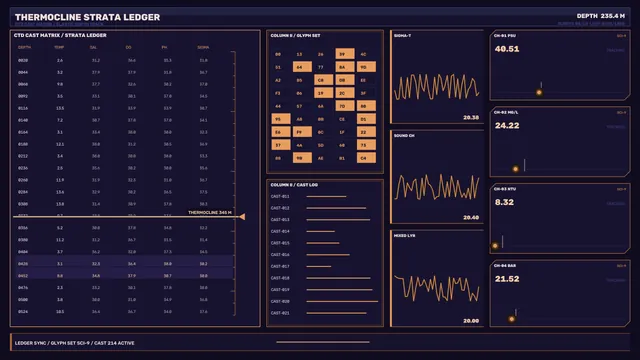Screen dimensions: 640x360
Task: Toggle the lit glyph cell 95
Action: [281, 119]
